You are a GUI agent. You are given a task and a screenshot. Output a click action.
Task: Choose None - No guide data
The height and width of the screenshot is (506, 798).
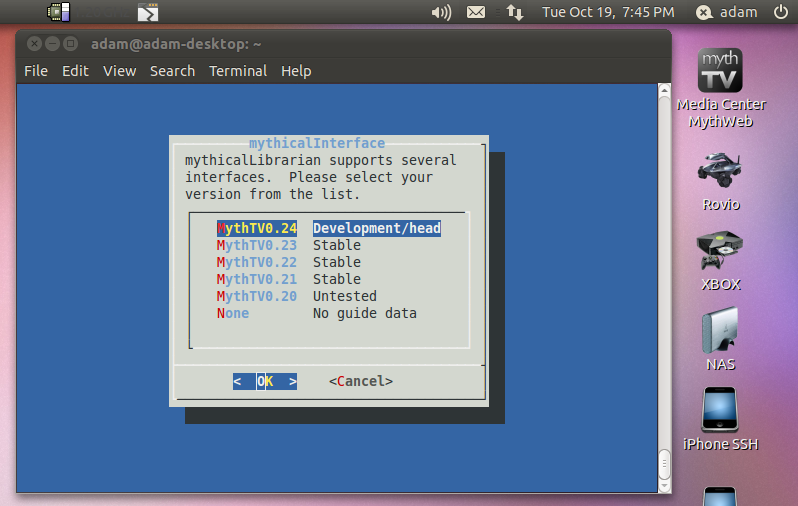click(x=317, y=313)
